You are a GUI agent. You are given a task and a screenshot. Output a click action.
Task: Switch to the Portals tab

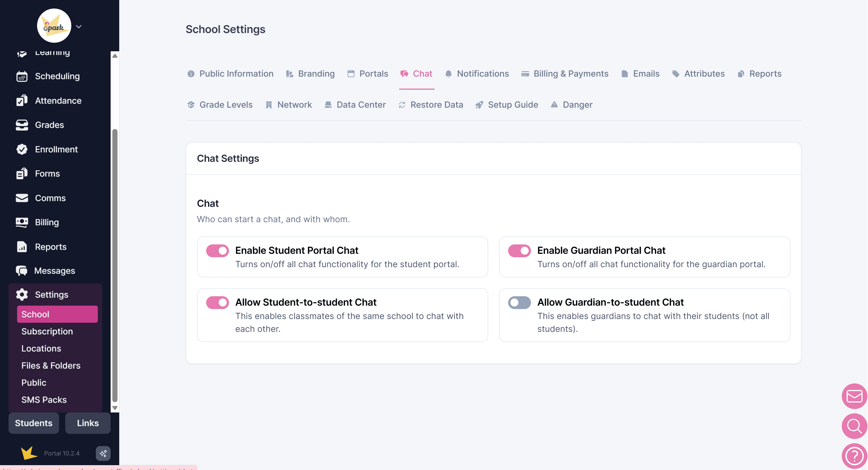coord(367,74)
